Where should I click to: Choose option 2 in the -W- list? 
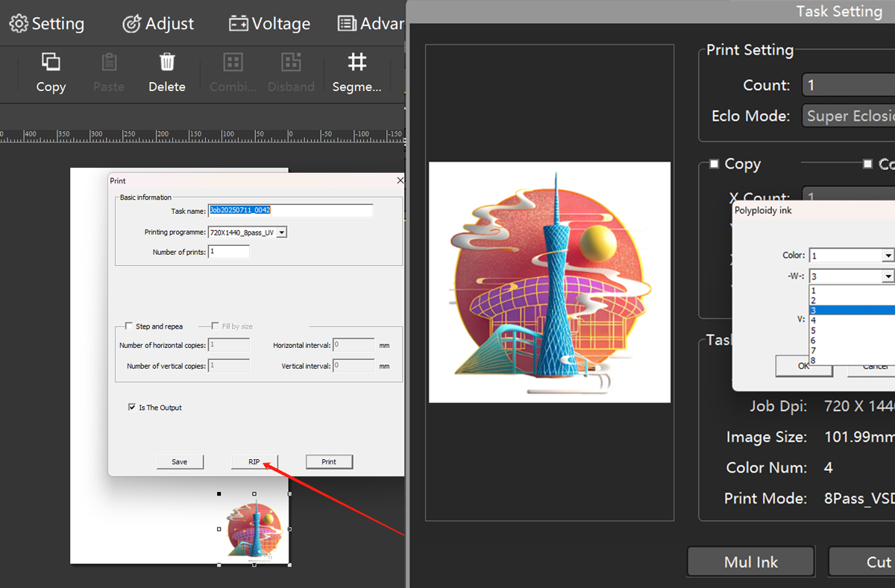852,300
